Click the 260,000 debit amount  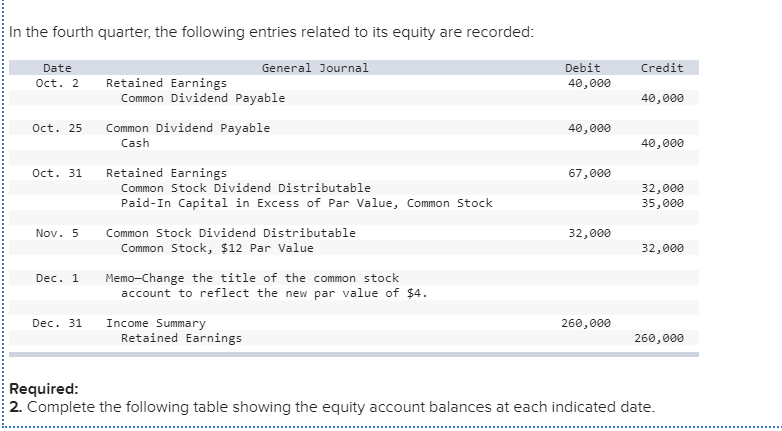point(586,323)
